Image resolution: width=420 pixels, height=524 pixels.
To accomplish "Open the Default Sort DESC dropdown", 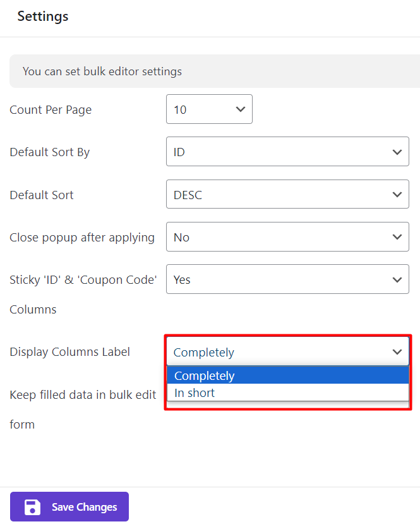I will pyautogui.click(x=287, y=195).
